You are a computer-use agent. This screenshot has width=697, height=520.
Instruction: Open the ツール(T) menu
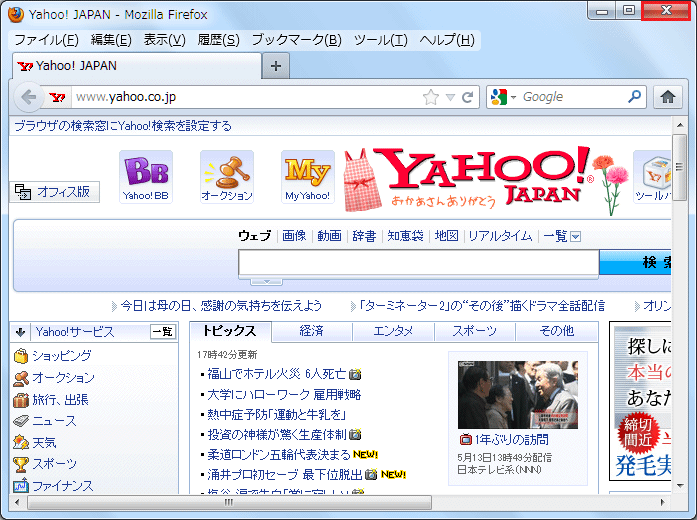point(381,40)
